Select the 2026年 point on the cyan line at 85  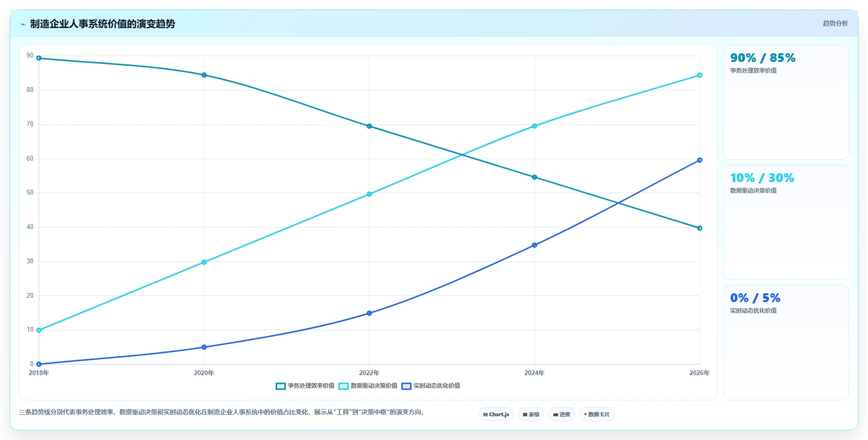coord(700,75)
